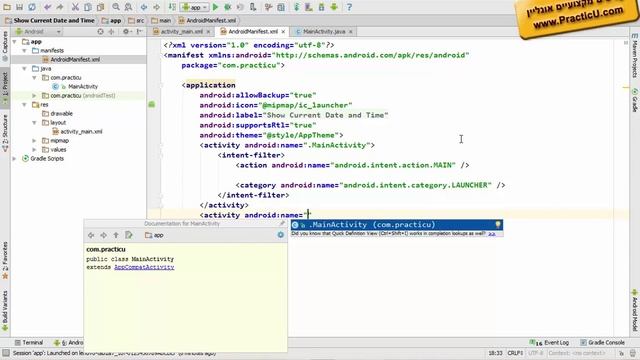The height and width of the screenshot is (360, 640).
Task: Click 'main' breadcrumb in navigation bar
Action: click(161, 20)
